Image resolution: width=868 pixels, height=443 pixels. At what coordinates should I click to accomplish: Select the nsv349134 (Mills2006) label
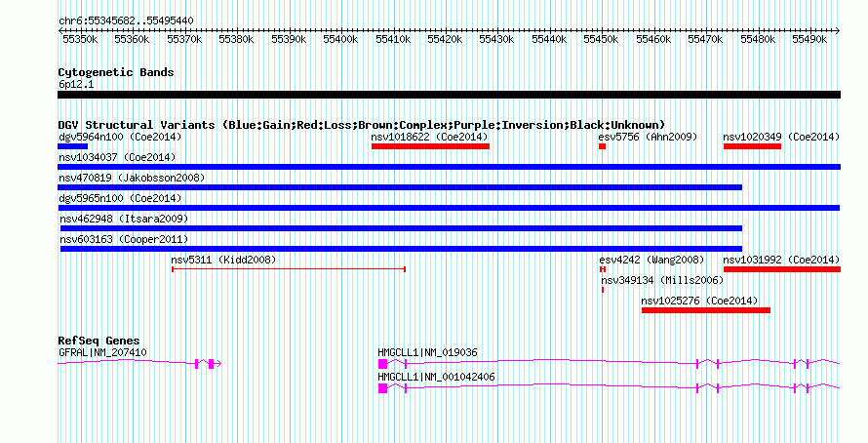pos(662,280)
